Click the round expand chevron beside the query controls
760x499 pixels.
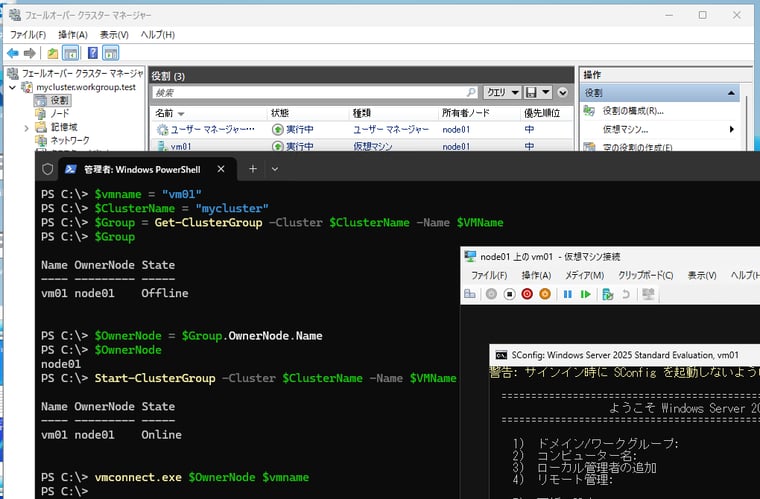(562, 92)
